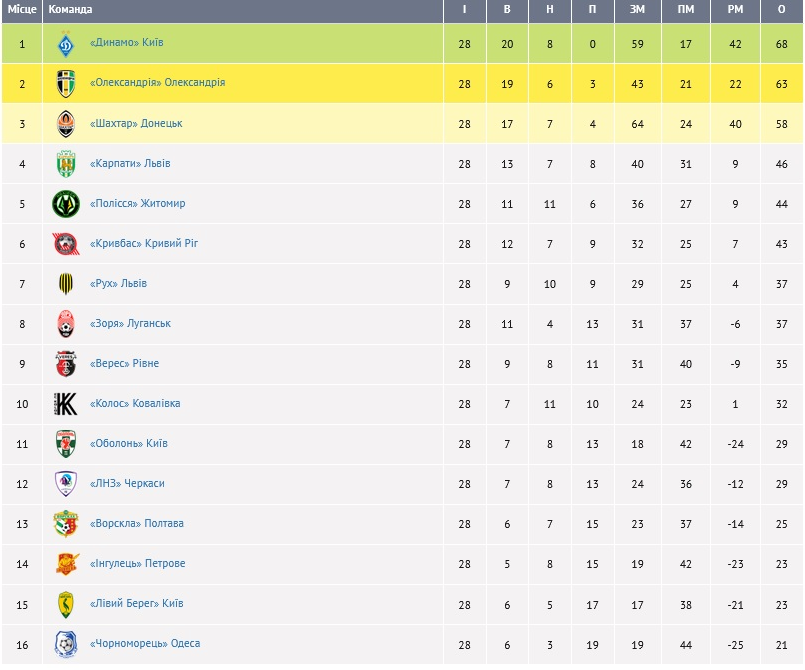
Task: Open the «Лівий Берег» Київ team link
Action: click(136, 604)
